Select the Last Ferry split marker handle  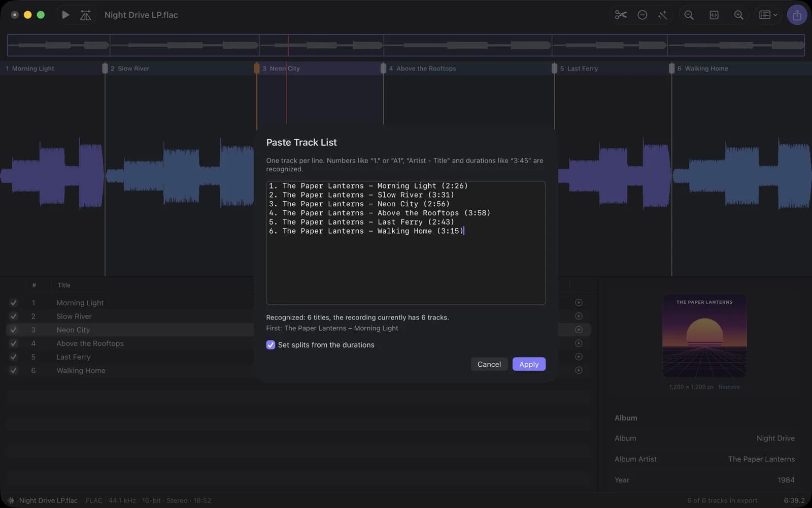[554, 68]
